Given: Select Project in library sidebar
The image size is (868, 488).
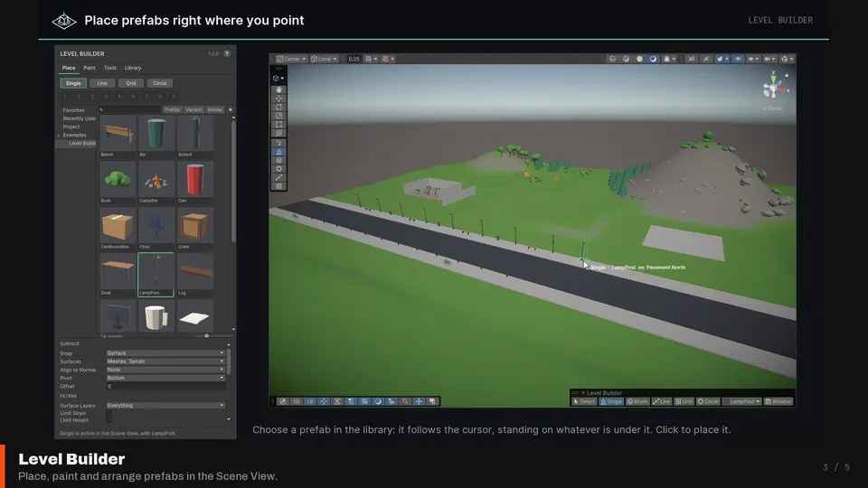Looking at the screenshot, I should click(71, 127).
